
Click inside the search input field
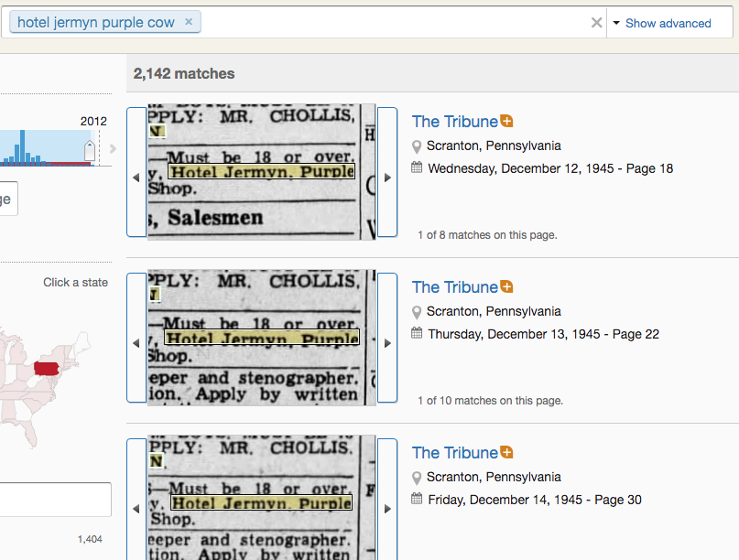point(394,23)
